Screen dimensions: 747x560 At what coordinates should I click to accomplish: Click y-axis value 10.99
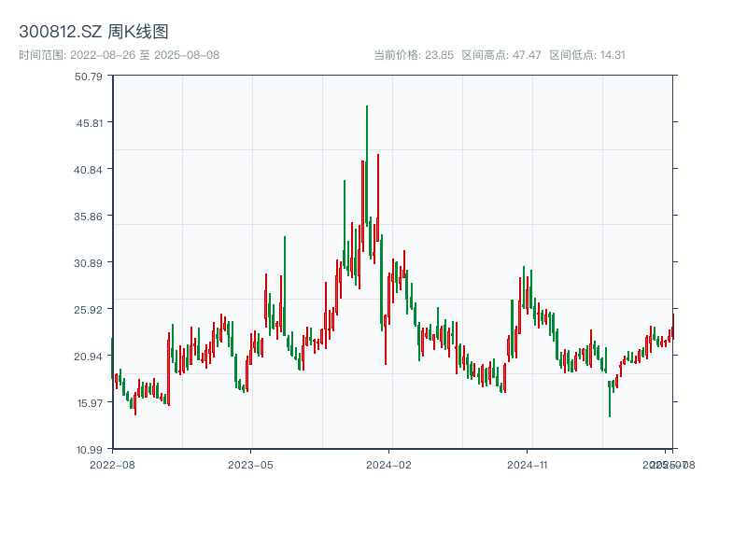point(89,450)
